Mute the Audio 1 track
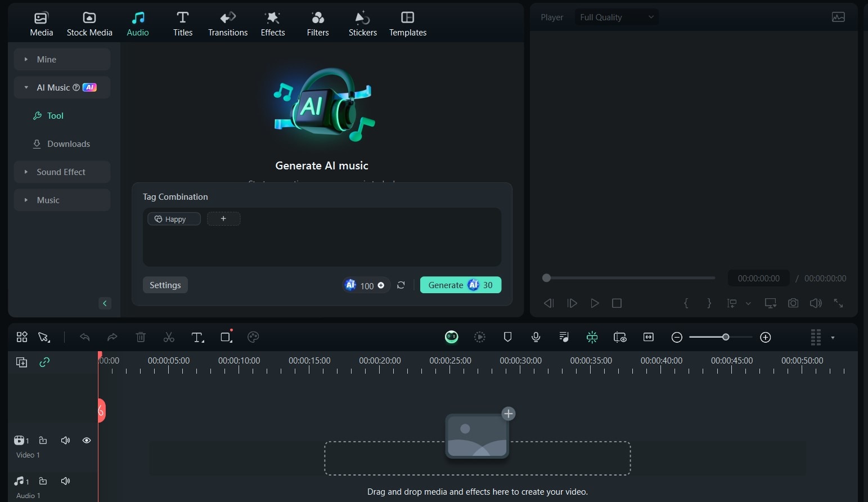This screenshot has width=868, height=502. pyautogui.click(x=65, y=481)
